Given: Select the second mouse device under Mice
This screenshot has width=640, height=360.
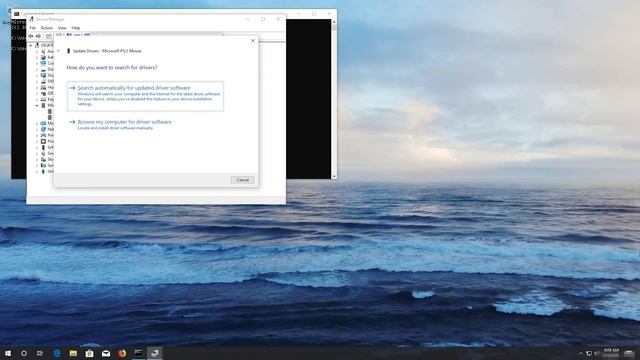Looking at the screenshot, I should pos(50,118).
